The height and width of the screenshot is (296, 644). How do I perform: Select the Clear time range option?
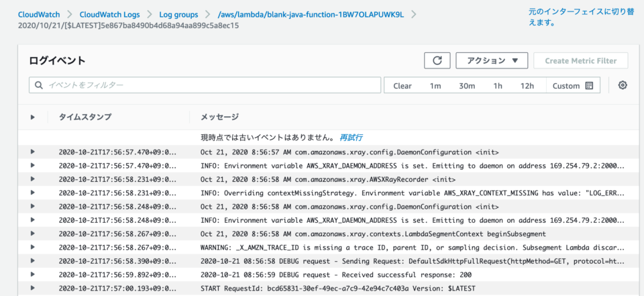pyautogui.click(x=402, y=86)
